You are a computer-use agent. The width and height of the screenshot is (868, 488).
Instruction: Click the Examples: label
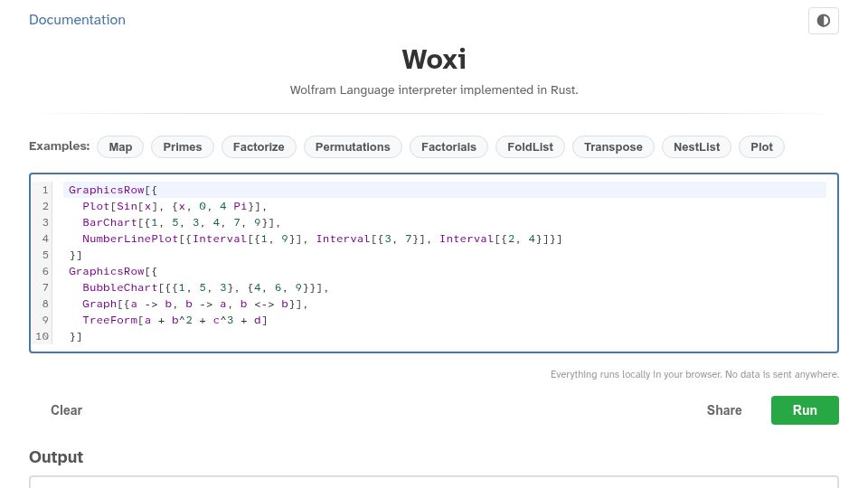[x=60, y=146]
